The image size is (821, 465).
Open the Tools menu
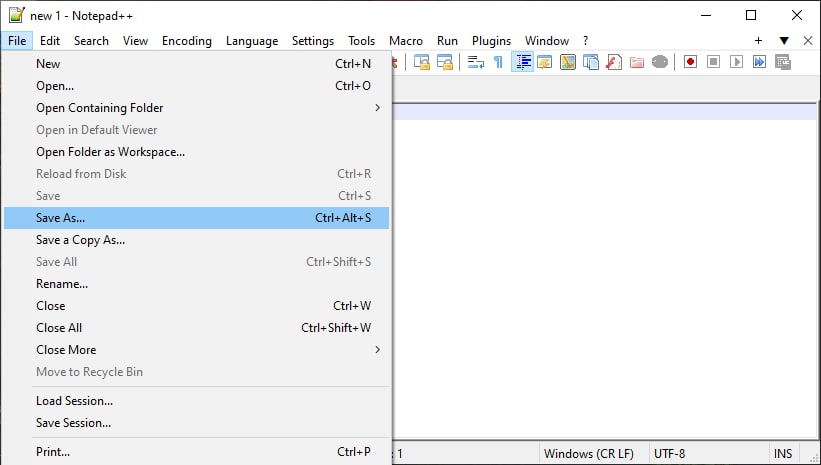(361, 41)
